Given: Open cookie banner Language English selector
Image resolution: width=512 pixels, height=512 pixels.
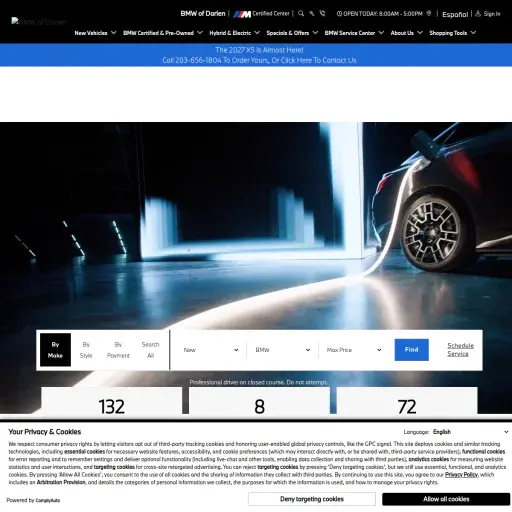Looking at the screenshot, I should [470, 432].
